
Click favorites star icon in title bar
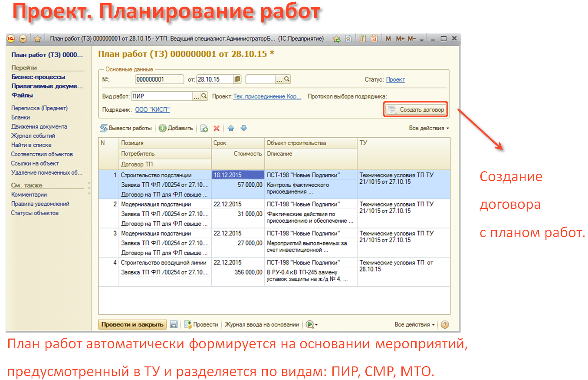point(37,39)
